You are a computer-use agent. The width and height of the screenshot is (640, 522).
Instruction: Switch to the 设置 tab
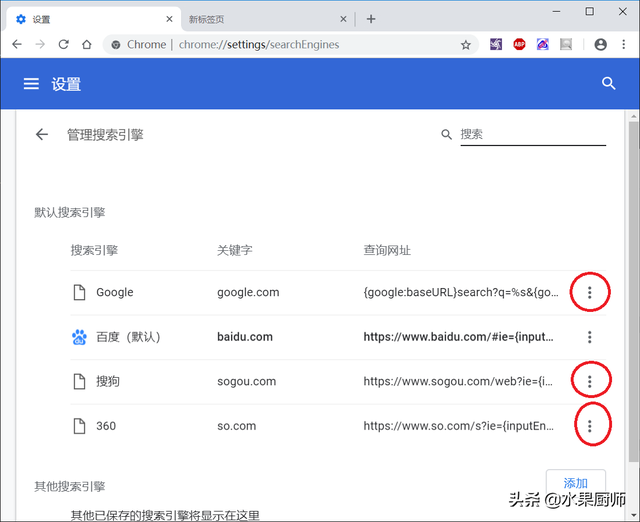[92, 19]
